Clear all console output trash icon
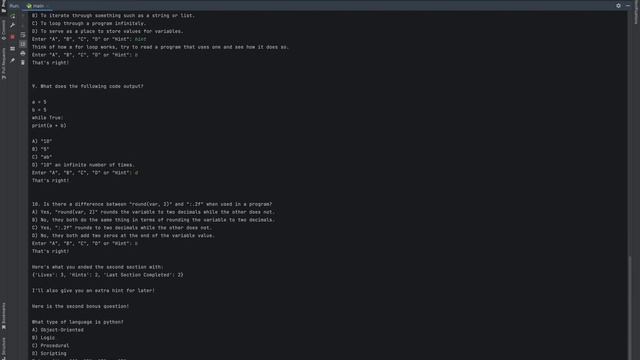The height and width of the screenshot is (360, 640). [x=23, y=62]
